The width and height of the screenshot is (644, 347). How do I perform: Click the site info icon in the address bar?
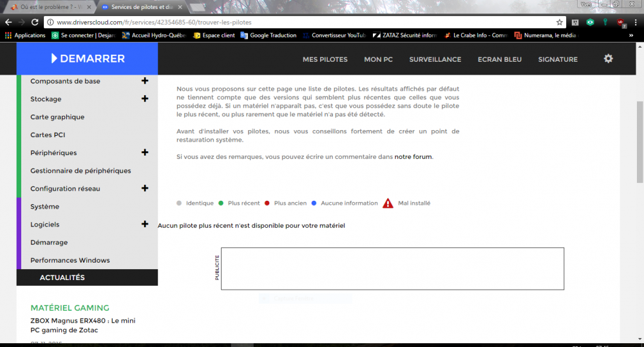[50, 22]
